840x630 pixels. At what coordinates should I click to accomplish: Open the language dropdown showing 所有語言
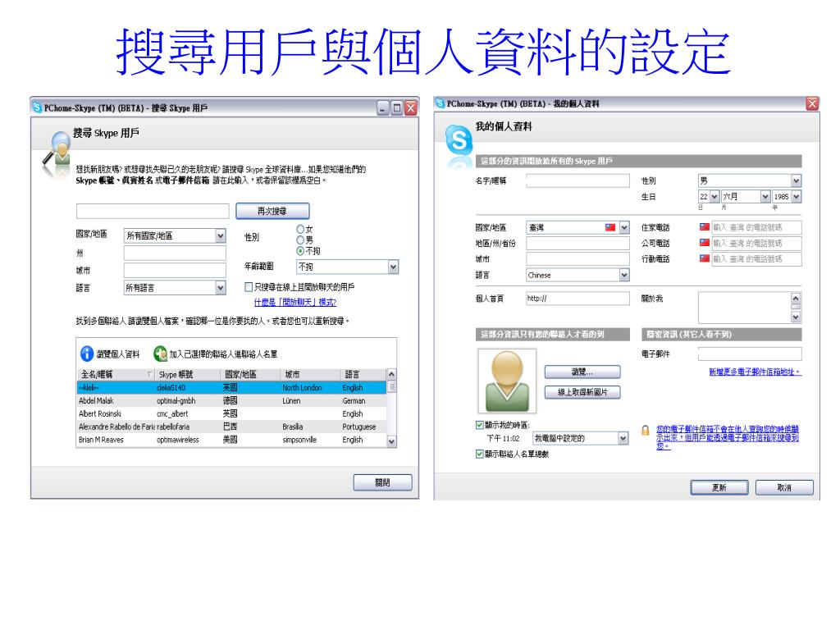[220, 288]
